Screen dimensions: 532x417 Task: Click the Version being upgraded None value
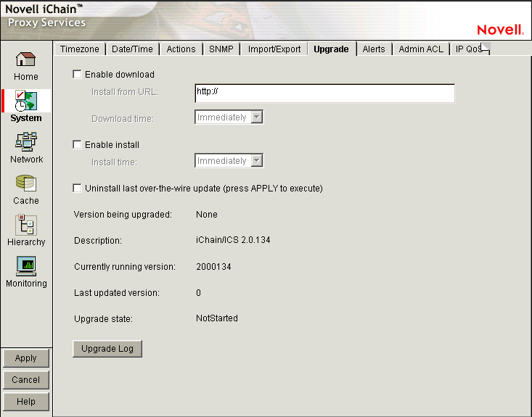click(207, 215)
